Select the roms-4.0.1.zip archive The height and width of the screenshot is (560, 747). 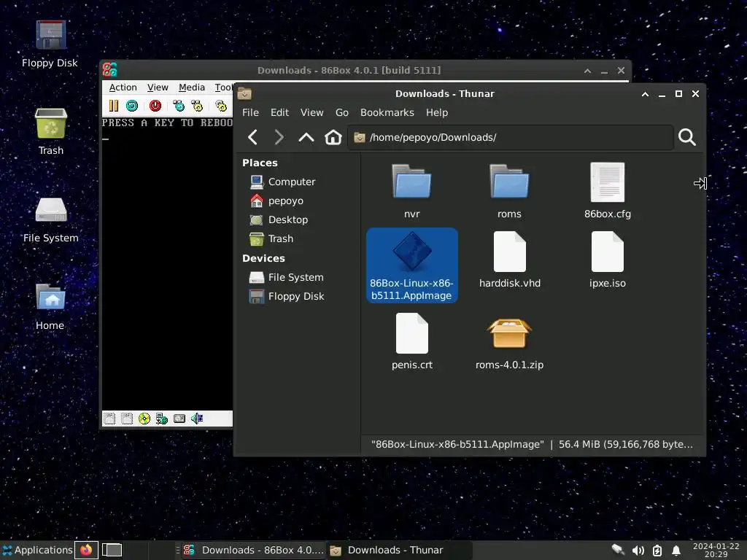click(x=509, y=342)
